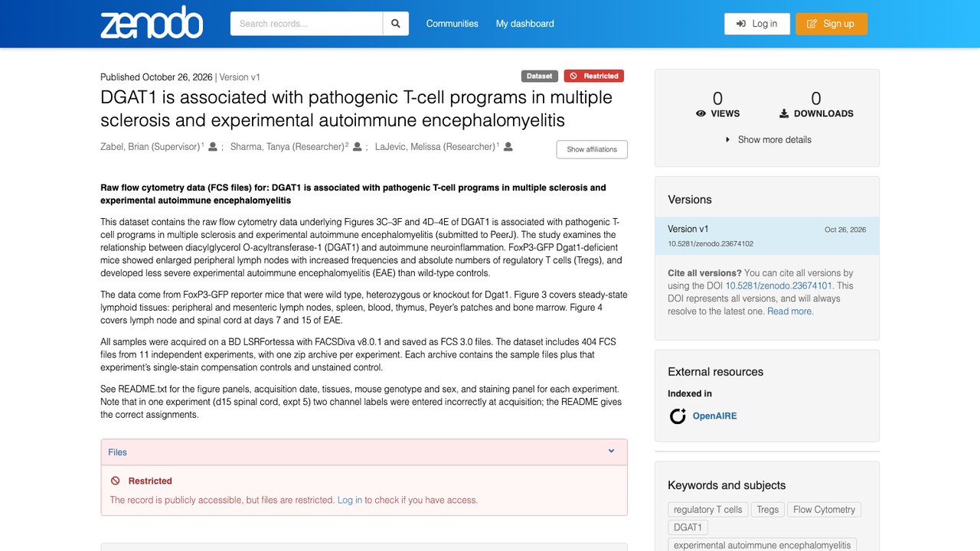Click the search magnifier button
The width and height of the screenshot is (980, 551).
(x=396, y=24)
